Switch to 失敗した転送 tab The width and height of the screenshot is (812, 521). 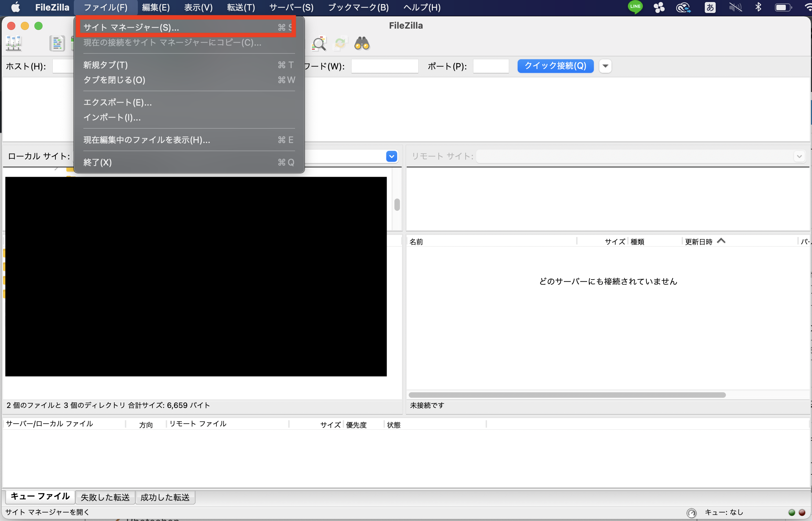click(x=105, y=497)
